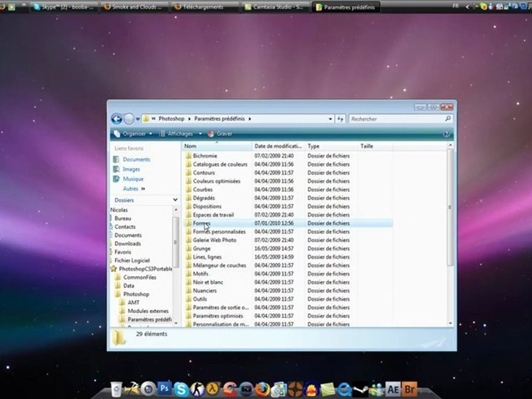Click FR language indicator in tray
The width and height of the screenshot is (532, 399).
coord(456,6)
